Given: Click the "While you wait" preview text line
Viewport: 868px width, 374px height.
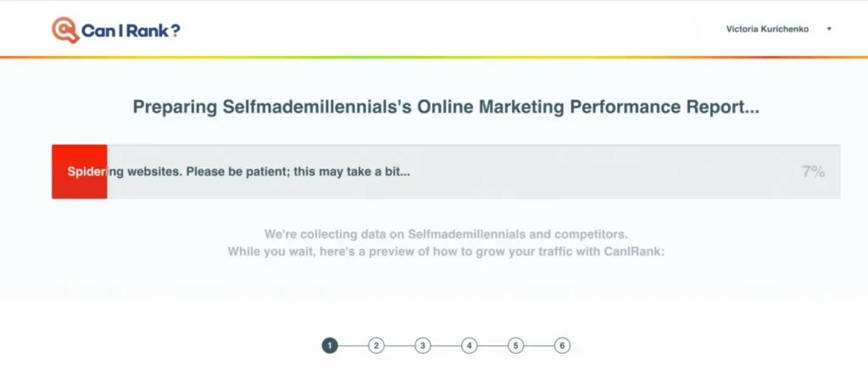Looking at the screenshot, I should (x=446, y=252).
